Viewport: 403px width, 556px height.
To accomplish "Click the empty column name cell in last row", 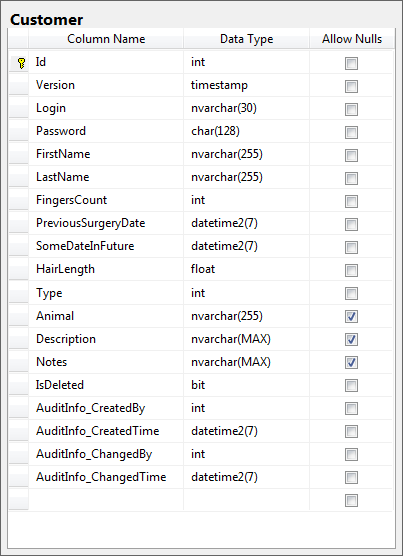I will click(x=106, y=500).
